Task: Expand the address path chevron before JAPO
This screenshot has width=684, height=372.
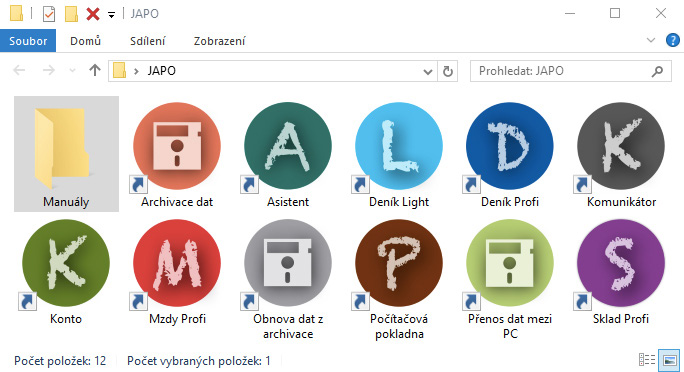Action: 137,71
